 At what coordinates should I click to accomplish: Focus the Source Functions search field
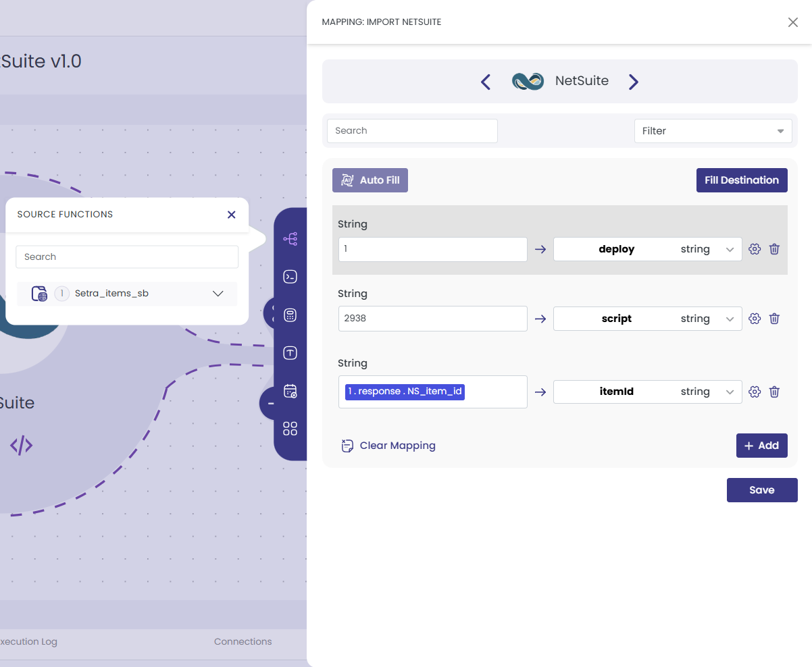pos(127,257)
